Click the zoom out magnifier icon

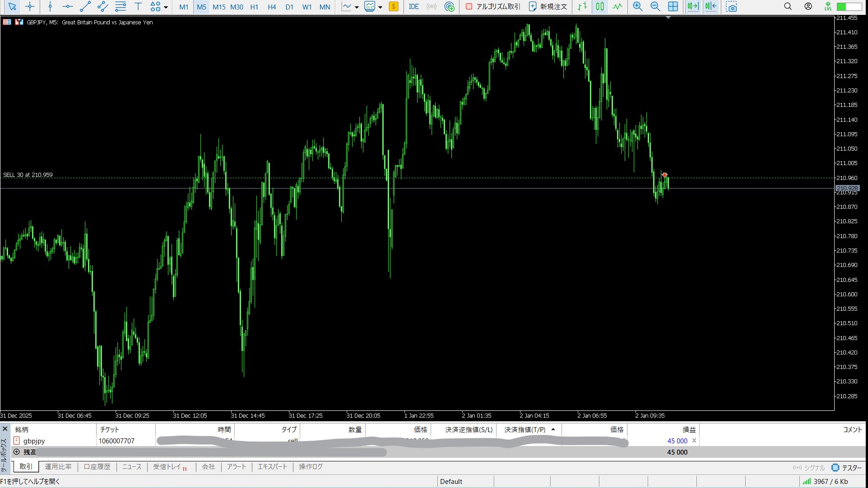(655, 6)
